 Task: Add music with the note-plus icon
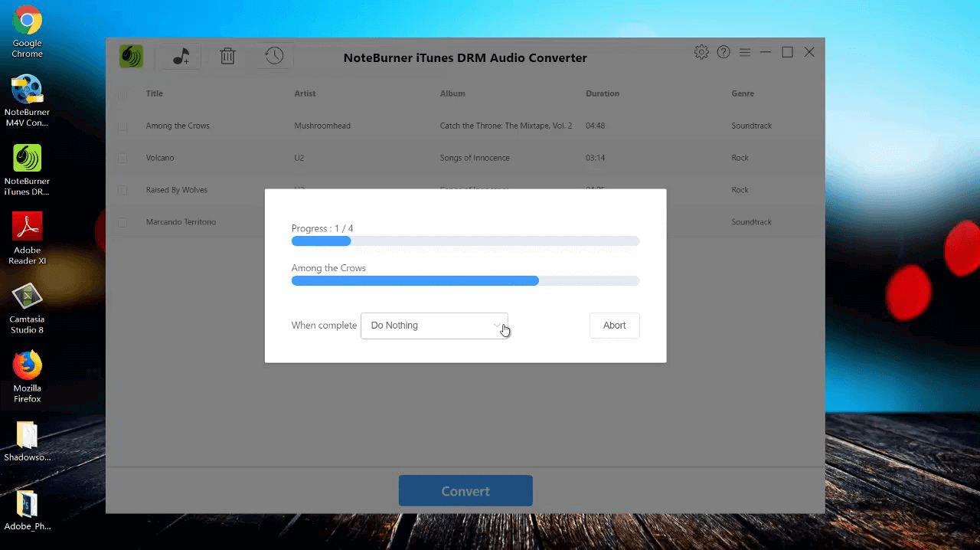coord(181,56)
